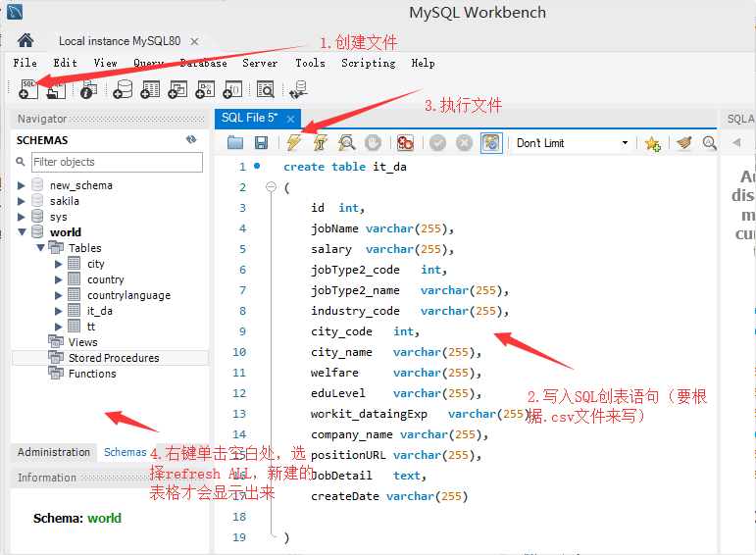Open the Help menu

tap(423, 63)
